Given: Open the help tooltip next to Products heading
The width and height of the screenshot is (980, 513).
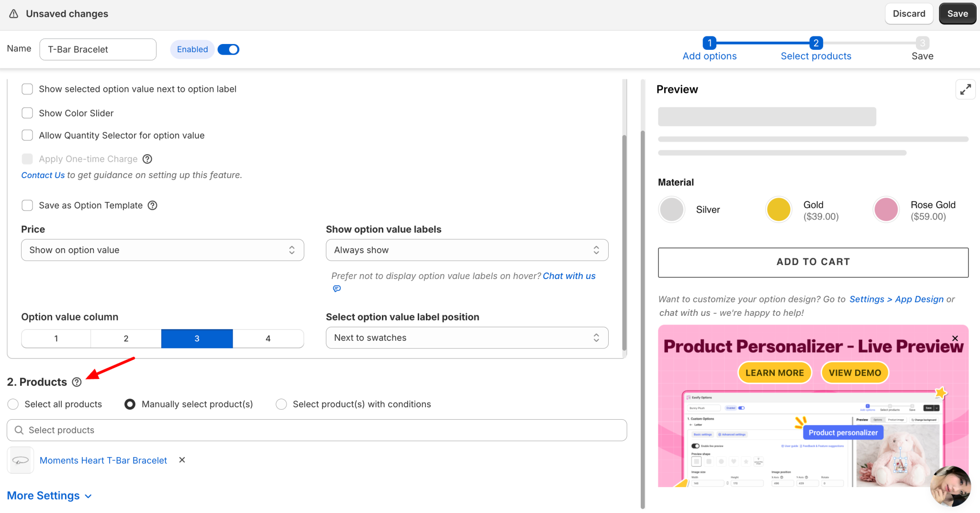Looking at the screenshot, I should click(x=78, y=381).
